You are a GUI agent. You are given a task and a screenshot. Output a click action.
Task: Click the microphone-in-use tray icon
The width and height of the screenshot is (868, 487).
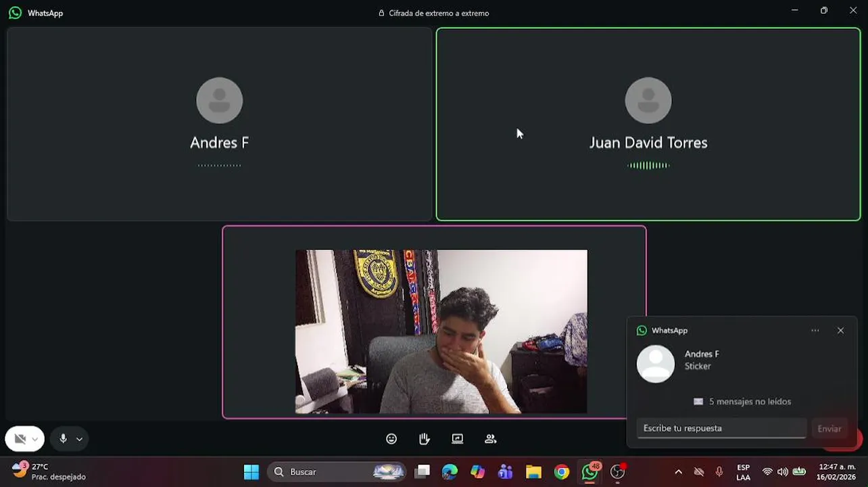click(719, 472)
